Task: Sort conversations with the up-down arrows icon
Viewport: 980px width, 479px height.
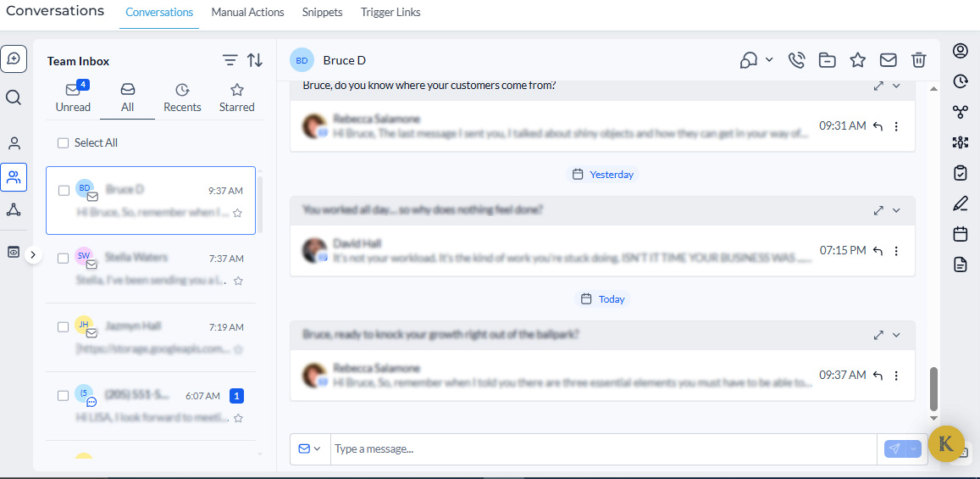Action: [254, 60]
